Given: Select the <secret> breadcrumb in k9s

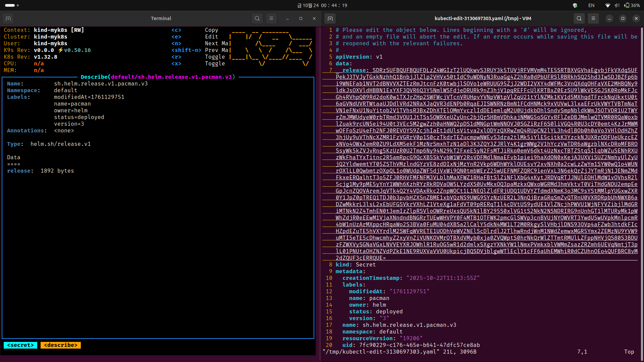Looking at the screenshot, I should (x=20, y=345).
